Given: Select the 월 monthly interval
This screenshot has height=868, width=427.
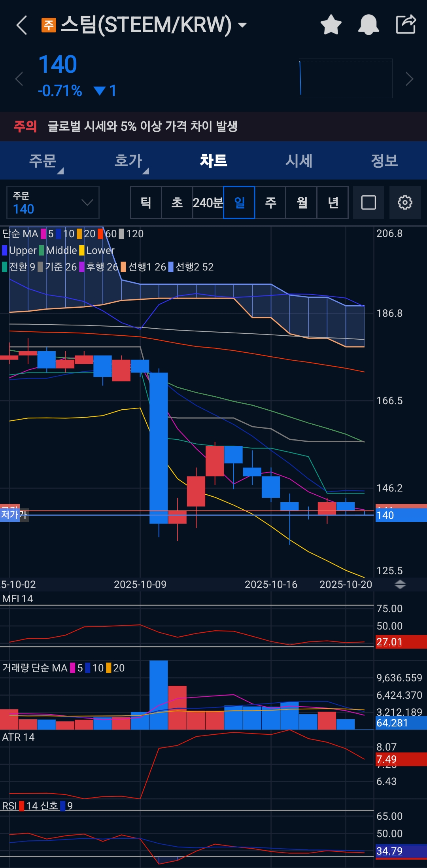Looking at the screenshot, I should tap(302, 202).
